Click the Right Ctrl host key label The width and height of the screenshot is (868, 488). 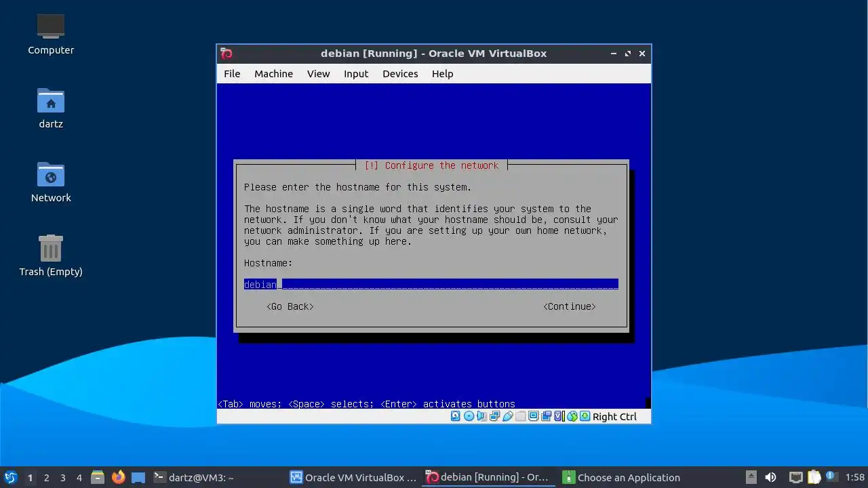pyautogui.click(x=614, y=417)
